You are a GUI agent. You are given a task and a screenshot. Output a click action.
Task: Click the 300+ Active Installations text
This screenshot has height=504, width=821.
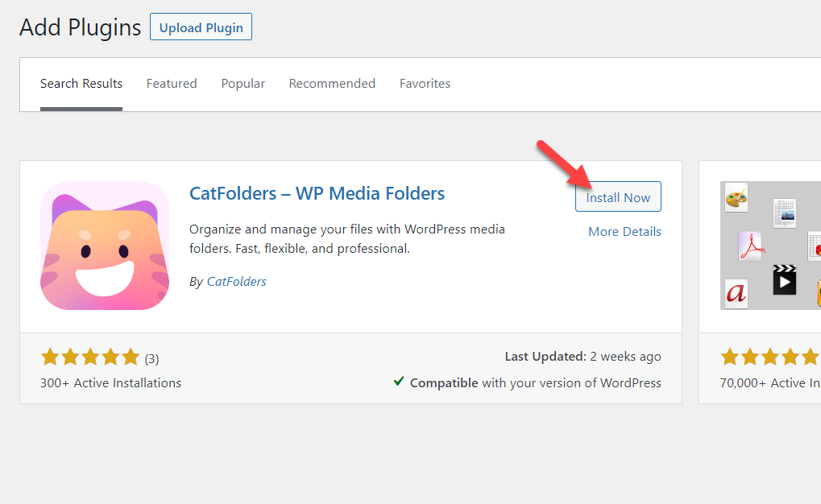(110, 383)
